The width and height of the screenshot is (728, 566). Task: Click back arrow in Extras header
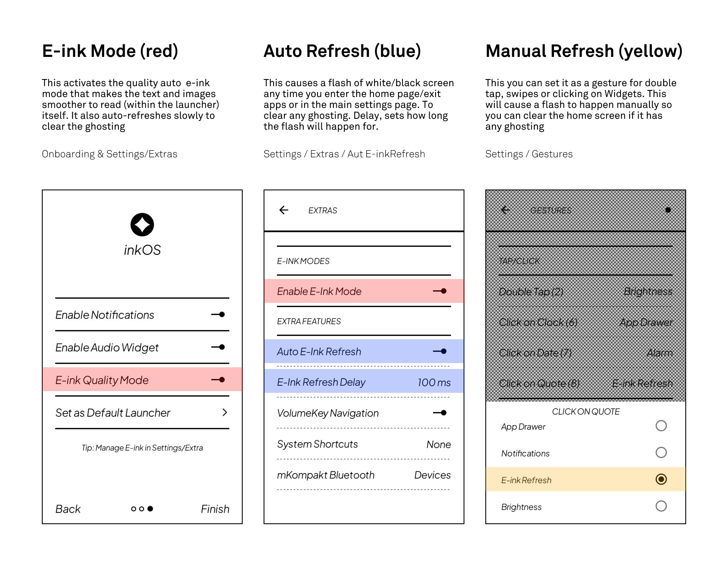[284, 210]
